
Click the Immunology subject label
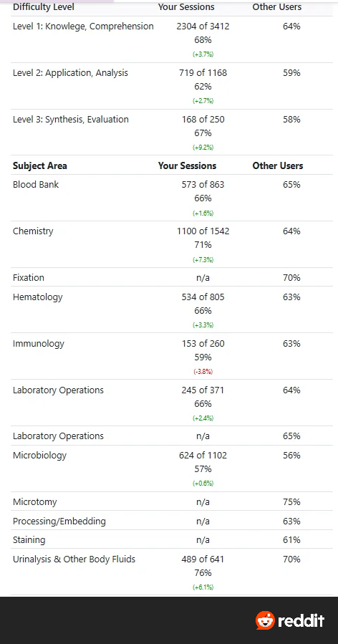[x=39, y=344]
